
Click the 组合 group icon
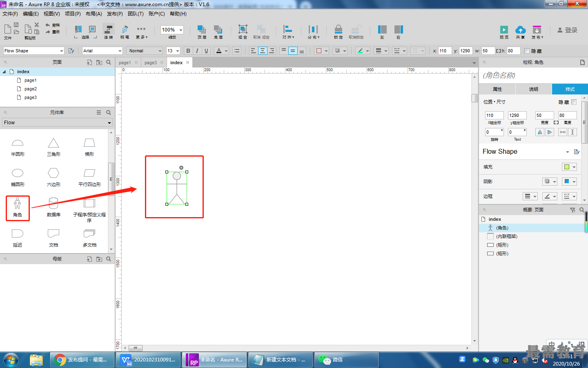pos(243,32)
